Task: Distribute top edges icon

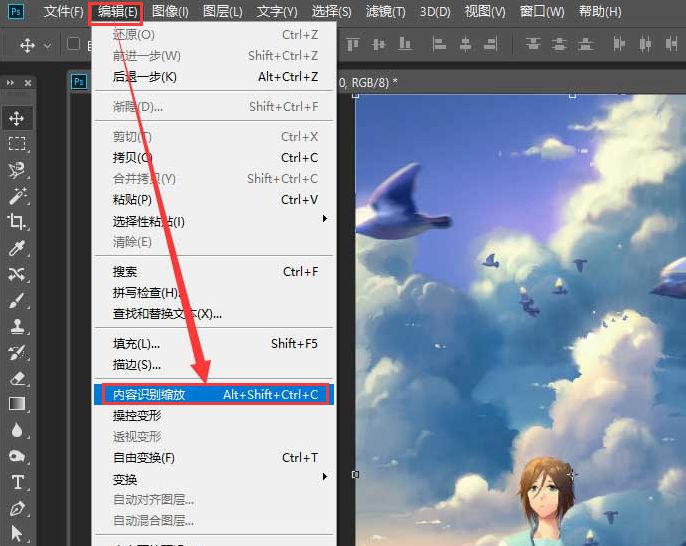Action: [533, 44]
